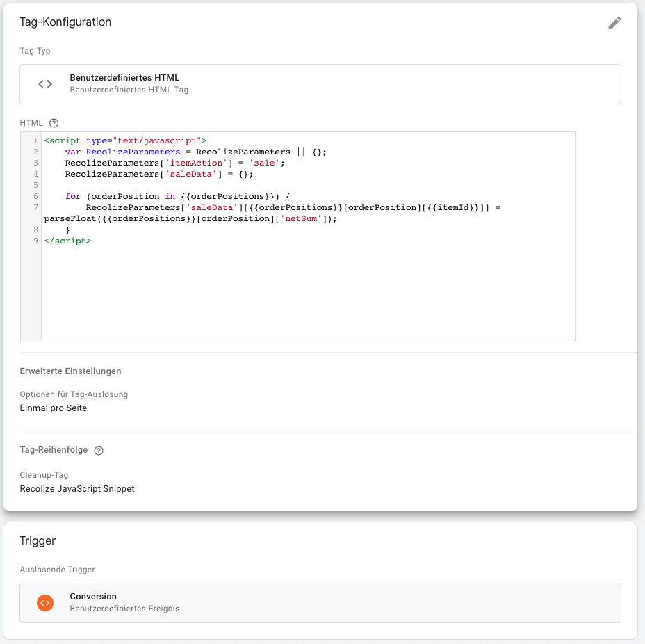
Task: Click the code brackets icon beside Benutzerdefiniertes HTML
Action: [x=45, y=84]
